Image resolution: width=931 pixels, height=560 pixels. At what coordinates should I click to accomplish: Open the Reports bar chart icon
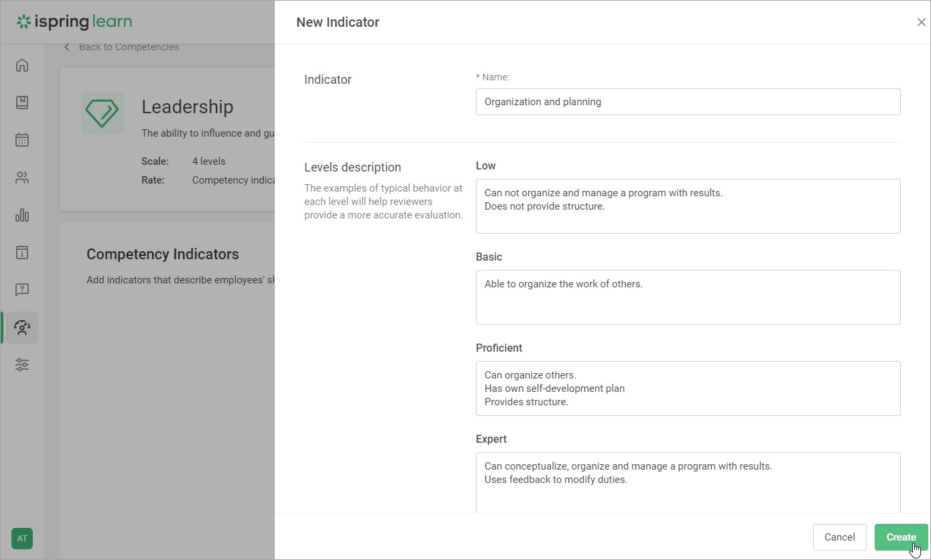tap(22, 215)
